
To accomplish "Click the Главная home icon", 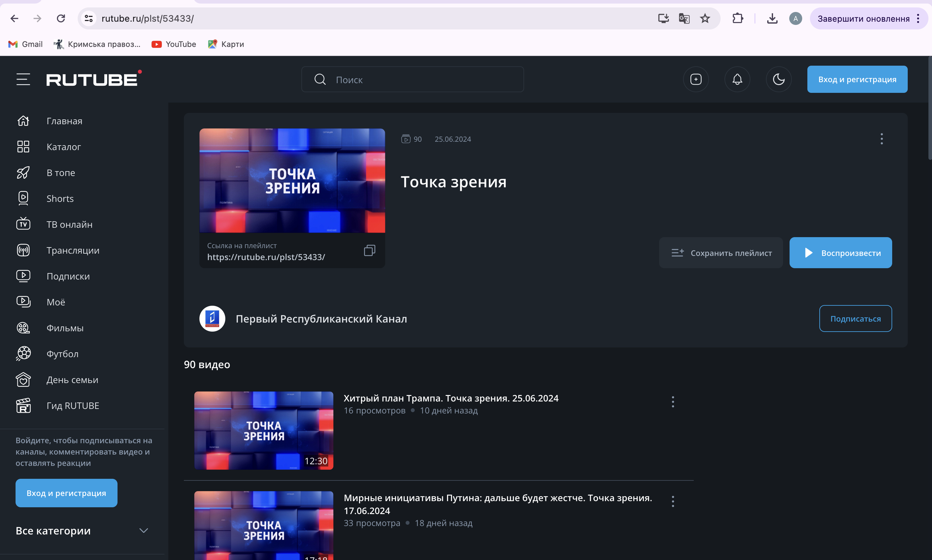I will [23, 121].
